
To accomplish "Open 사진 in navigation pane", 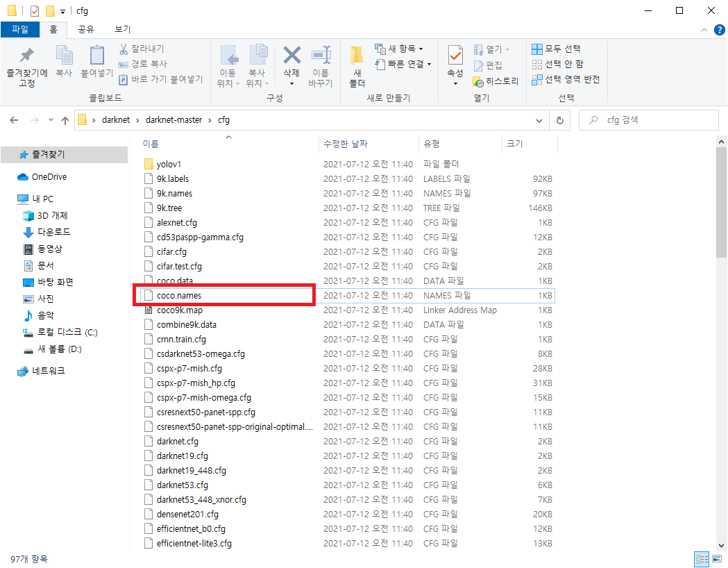I will (x=39, y=299).
